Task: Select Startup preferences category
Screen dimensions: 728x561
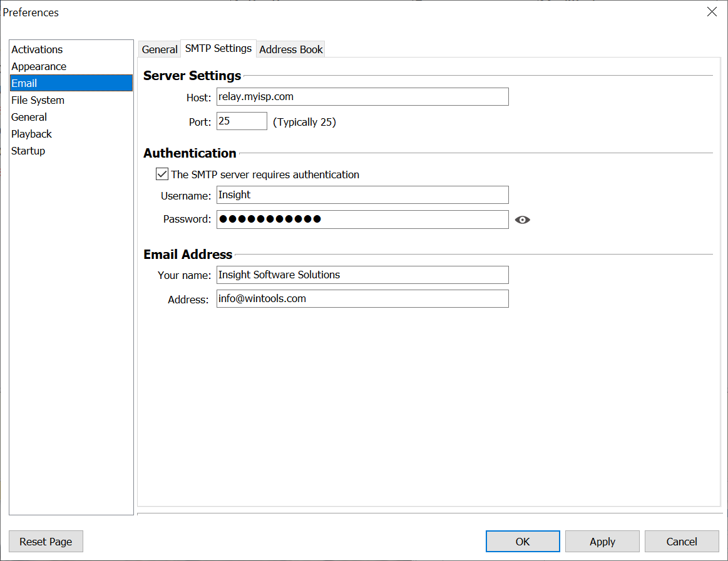Action: pyautogui.click(x=28, y=151)
